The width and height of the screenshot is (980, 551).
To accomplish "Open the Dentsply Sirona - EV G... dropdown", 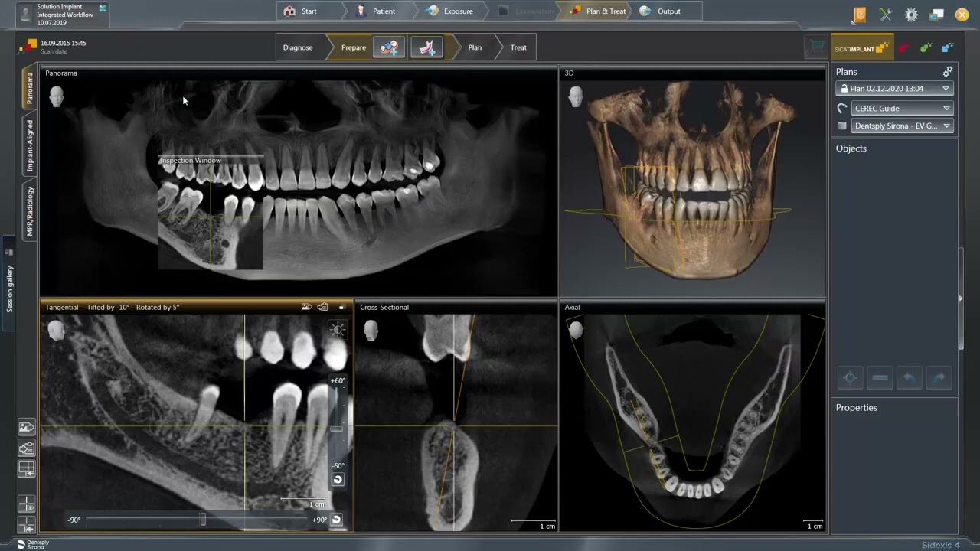I will (x=902, y=126).
